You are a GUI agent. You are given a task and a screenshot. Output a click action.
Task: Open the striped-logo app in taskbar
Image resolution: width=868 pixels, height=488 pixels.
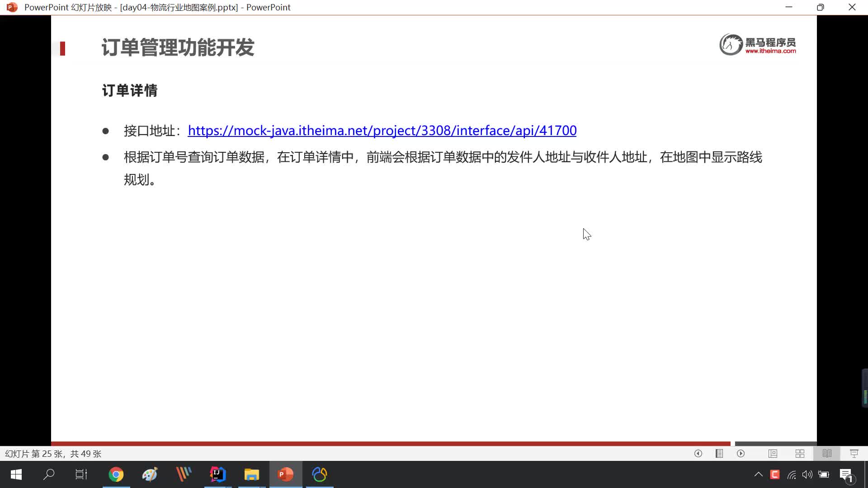pos(184,474)
